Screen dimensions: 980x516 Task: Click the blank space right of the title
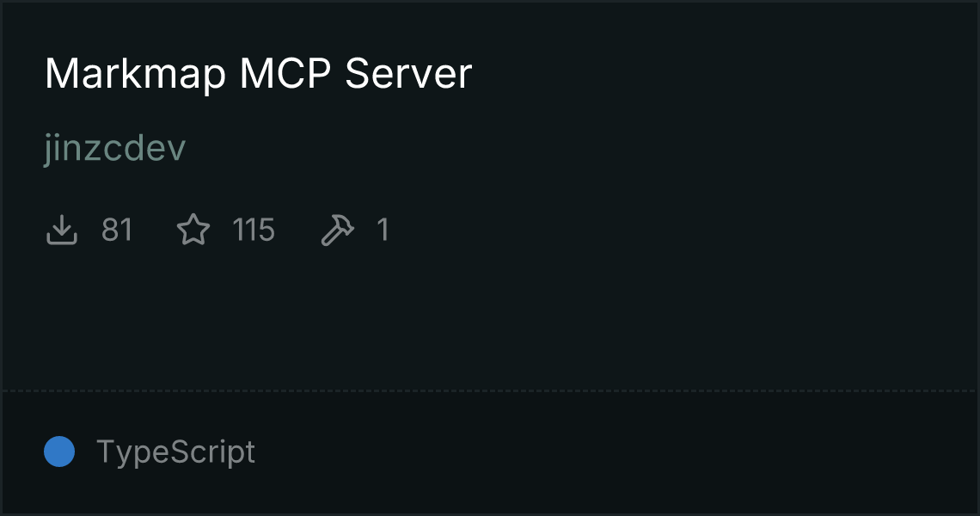click(724, 74)
